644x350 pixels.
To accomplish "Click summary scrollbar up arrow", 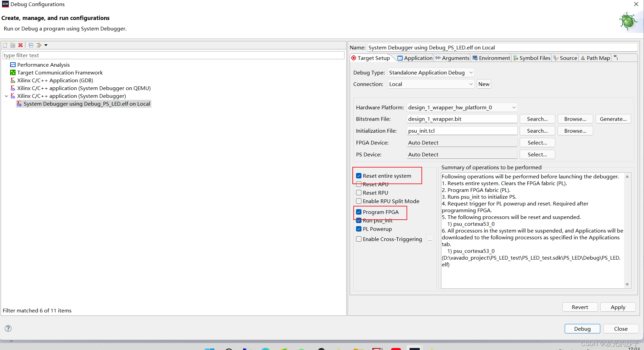I will [627, 176].
